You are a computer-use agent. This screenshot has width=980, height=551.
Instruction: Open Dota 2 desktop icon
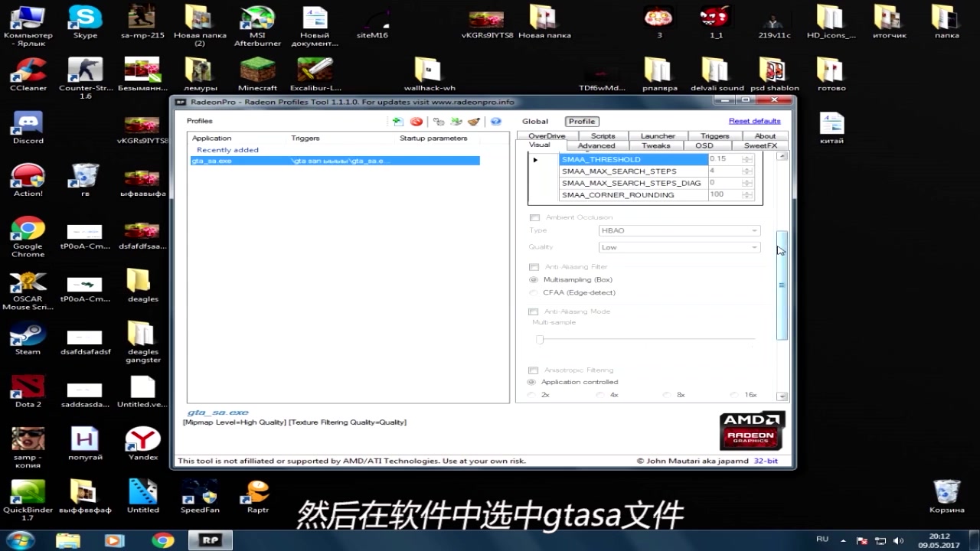tap(28, 391)
